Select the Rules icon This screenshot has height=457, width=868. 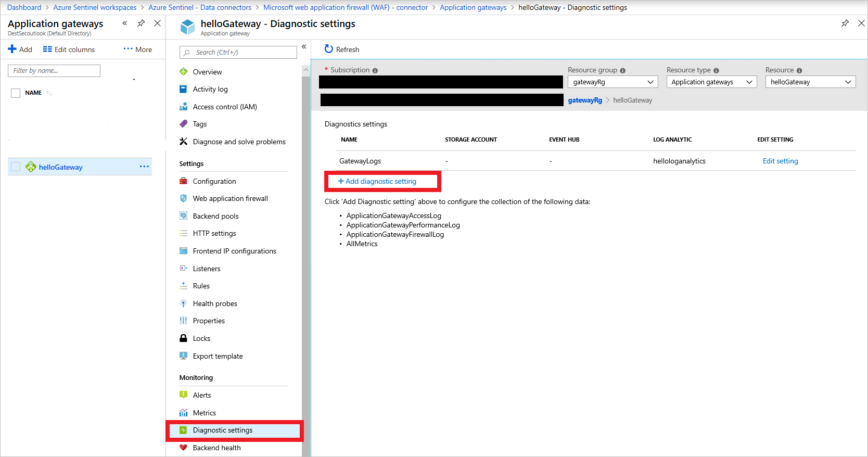click(x=183, y=286)
